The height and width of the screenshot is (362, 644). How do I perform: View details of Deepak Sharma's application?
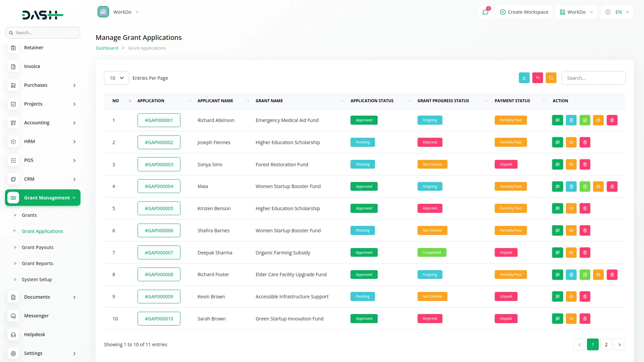571,252
